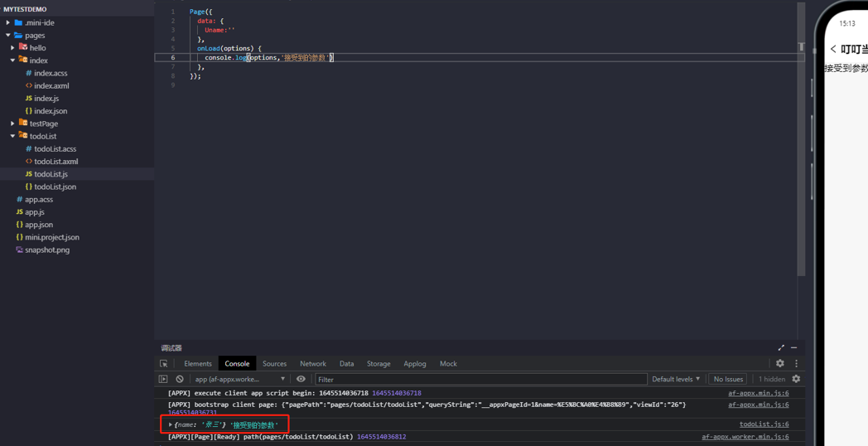Collapse the todoList folder arrow
Viewport: 868px width, 446px height.
pyautogui.click(x=12, y=136)
